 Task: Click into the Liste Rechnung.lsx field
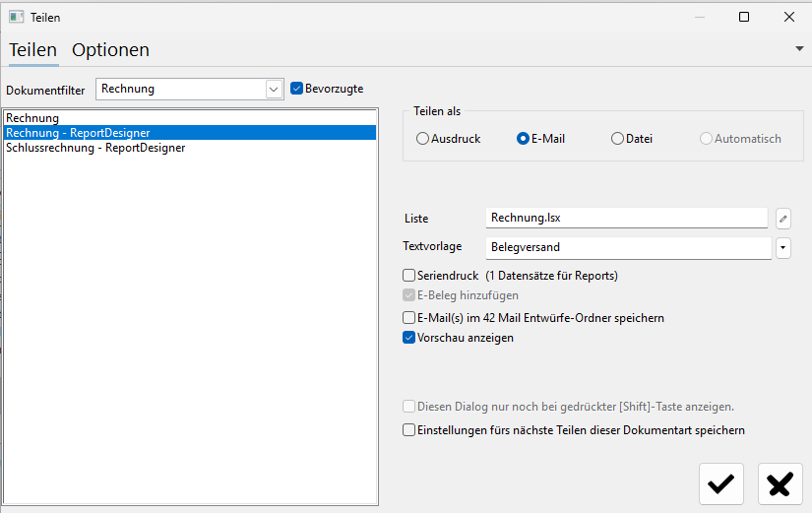click(627, 218)
